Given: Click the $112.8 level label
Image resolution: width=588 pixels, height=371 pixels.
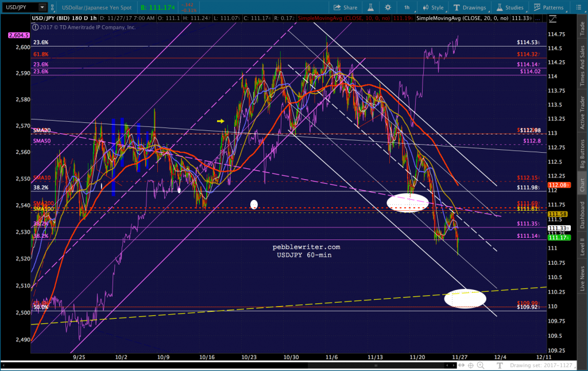Looking at the screenshot, I should tap(532, 141).
